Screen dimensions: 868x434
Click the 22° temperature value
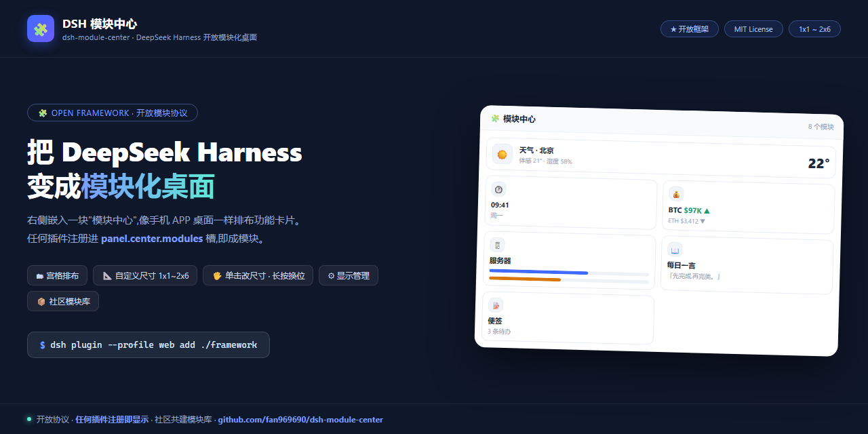818,163
